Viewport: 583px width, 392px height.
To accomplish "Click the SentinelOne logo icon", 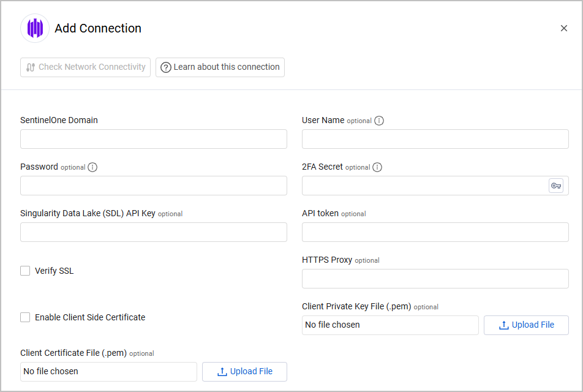I will pyautogui.click(x=35, y=28).
